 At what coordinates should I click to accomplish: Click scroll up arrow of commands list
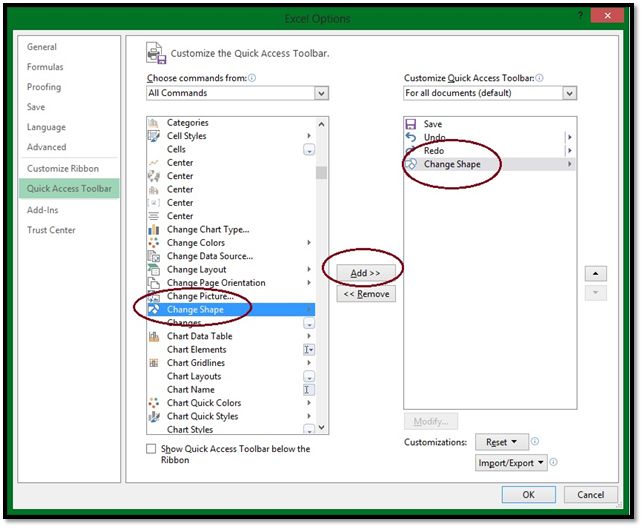322,124
